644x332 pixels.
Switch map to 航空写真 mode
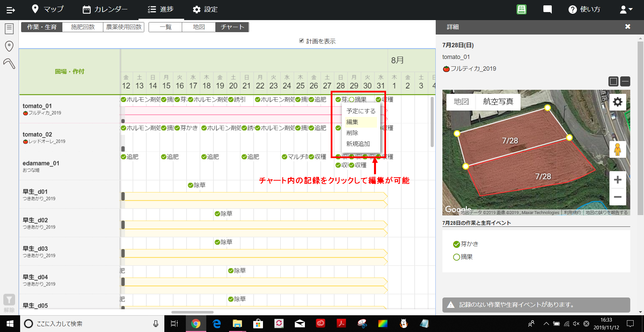498,102
